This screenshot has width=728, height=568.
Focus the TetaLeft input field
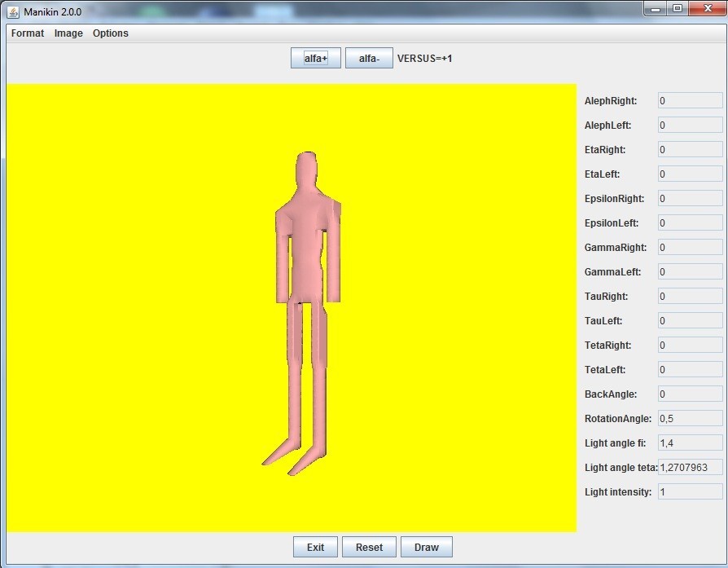click(x=690, y=370)
